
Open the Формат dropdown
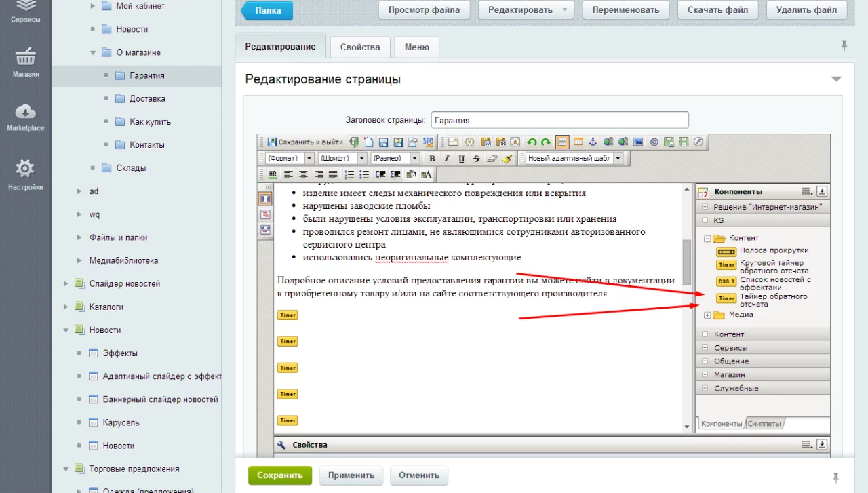point(290,159)
